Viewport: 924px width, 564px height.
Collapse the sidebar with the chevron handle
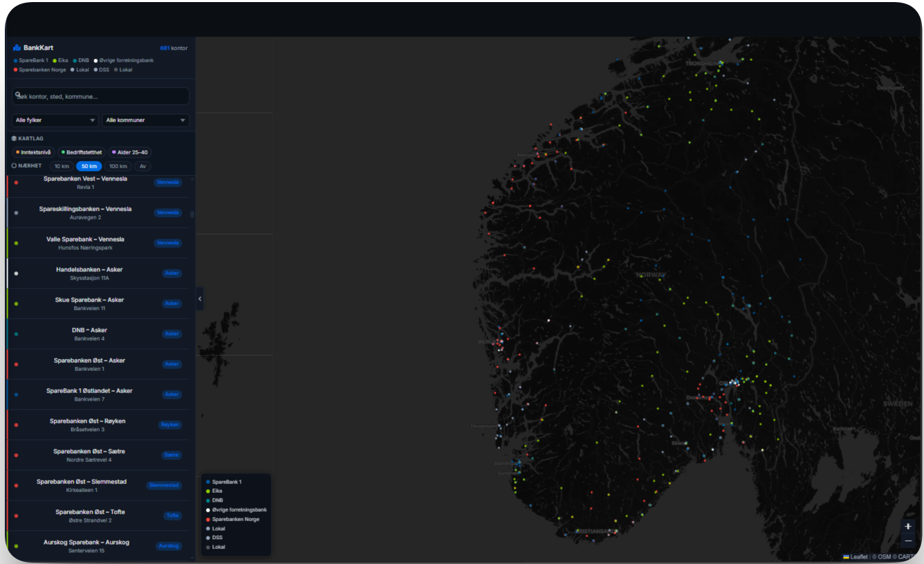point(200,299)
